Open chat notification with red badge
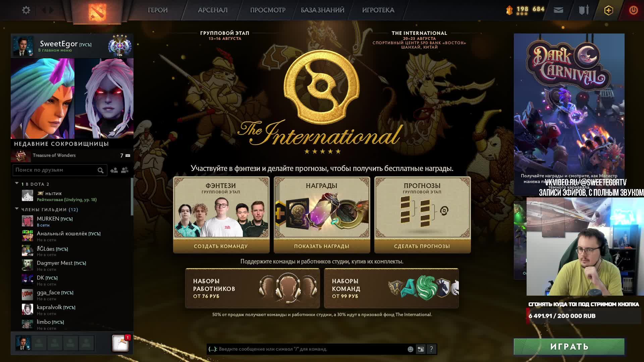The width and height of the screenshot is (644, 362). (x=120, y=343)
